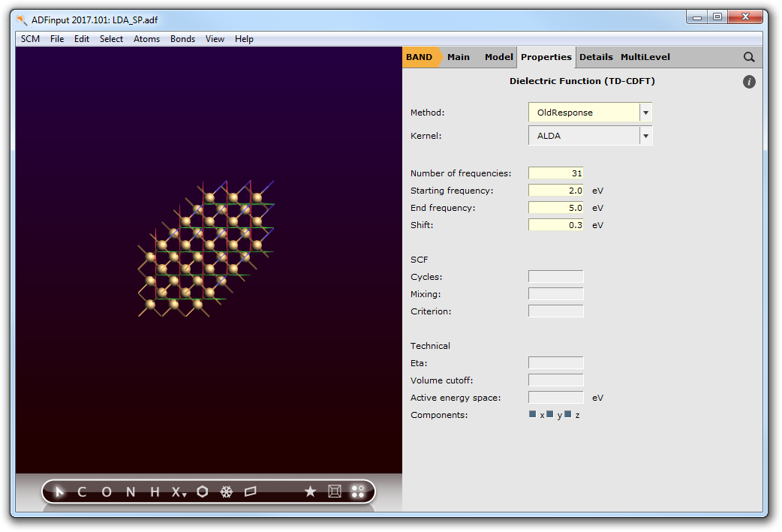The width and height of the screenshot is (782, 532).
Task: Select the benzene ring structure tool
Action: click(x=202, y=492)
